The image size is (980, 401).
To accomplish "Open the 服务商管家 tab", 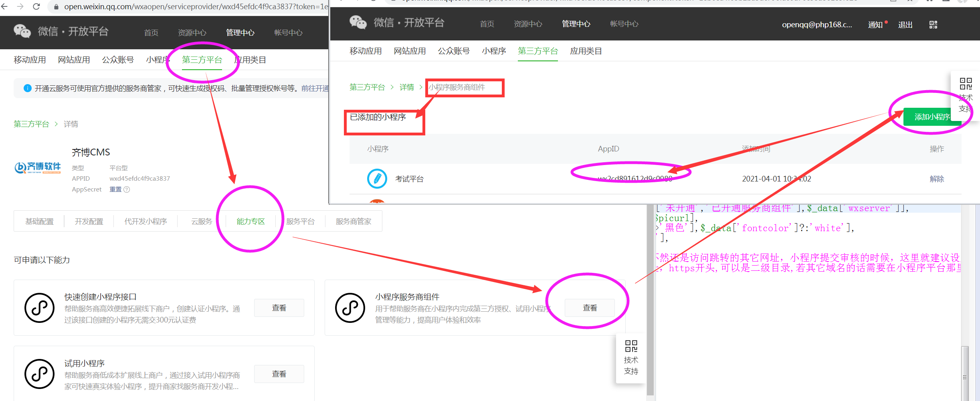I will (353, 222).
